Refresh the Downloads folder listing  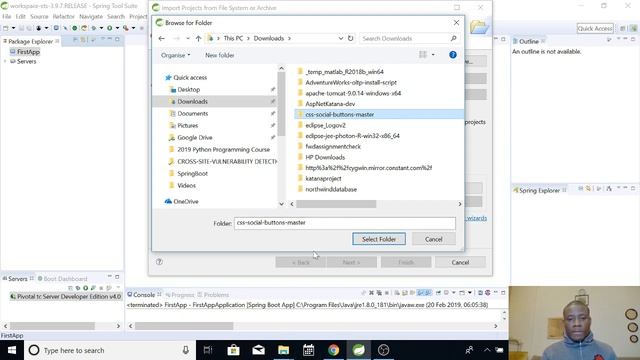pyautogui.click(x=351, y=38)
